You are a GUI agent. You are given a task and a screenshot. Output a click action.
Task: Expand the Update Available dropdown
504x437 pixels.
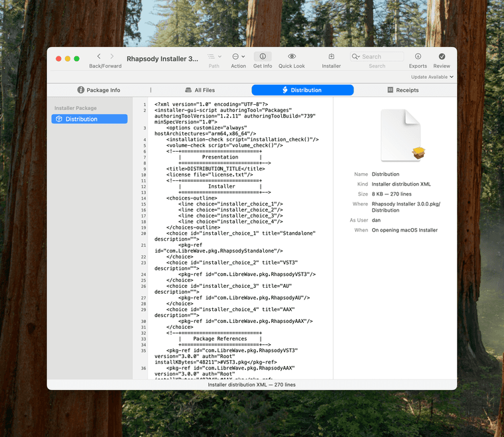click(432, 77)
